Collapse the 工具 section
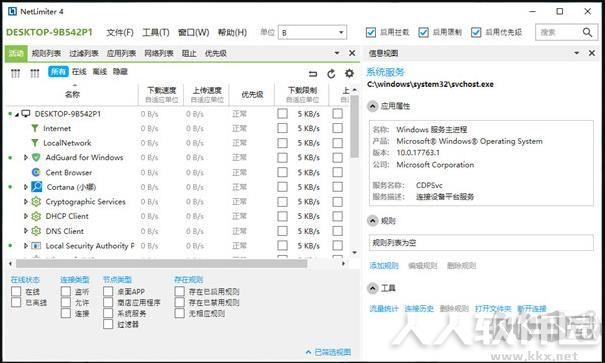Viewport: 605px width, 363px height. 372,288
